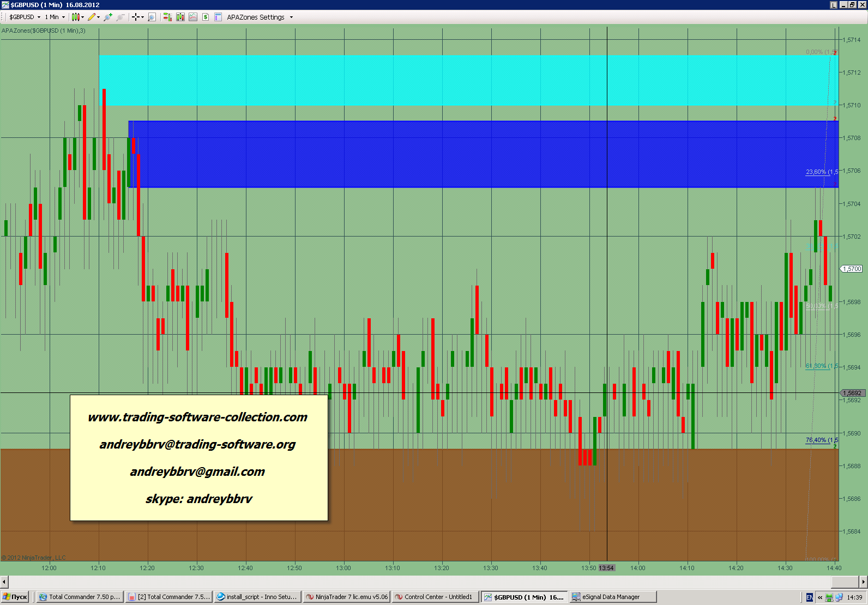
Task: Expand the $GBPUSD instrument dropdown
Action: click(x=25, y=17)
